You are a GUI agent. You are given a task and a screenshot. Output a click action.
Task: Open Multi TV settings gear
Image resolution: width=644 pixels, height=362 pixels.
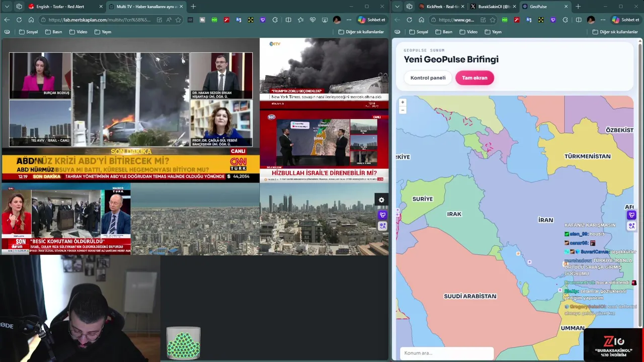click(381, 200)
